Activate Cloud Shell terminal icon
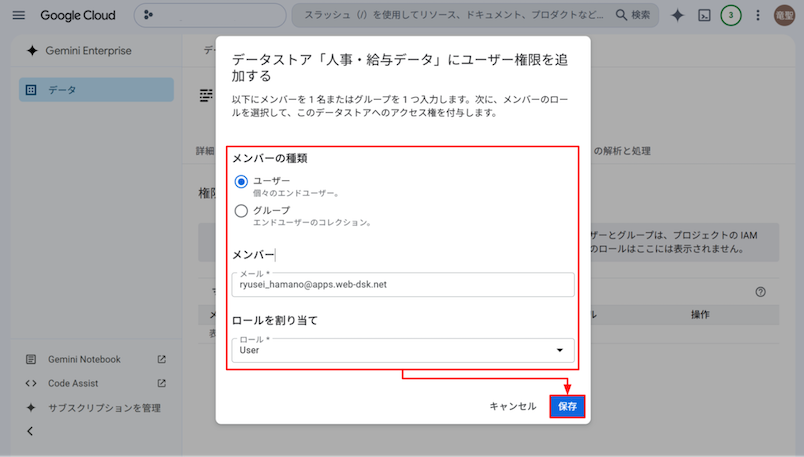The width and height of the screenshot is (804, 457). (x=705, y=15)
